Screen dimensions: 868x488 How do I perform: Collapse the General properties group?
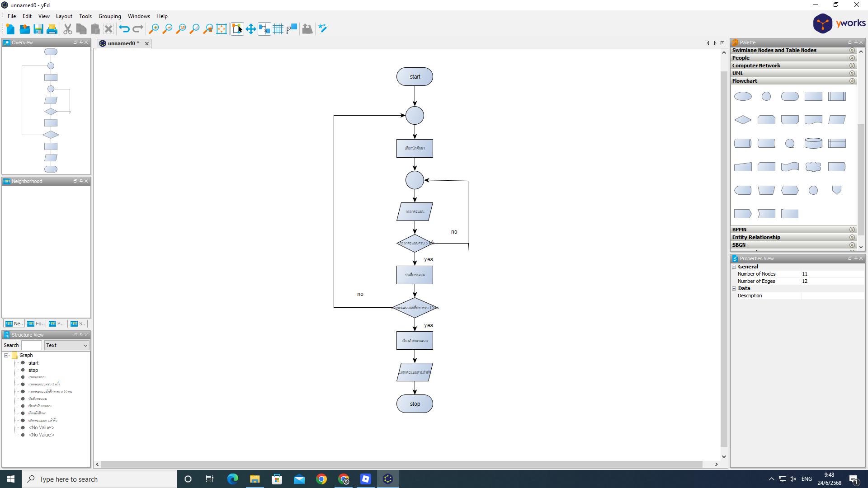pos(734,267)
